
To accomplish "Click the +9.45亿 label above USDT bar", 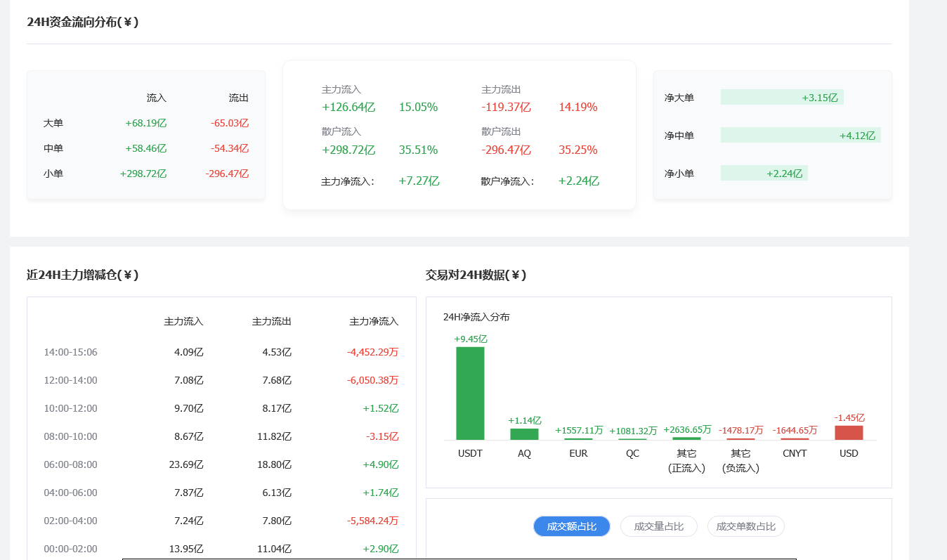I will click(x=471, y=339).
